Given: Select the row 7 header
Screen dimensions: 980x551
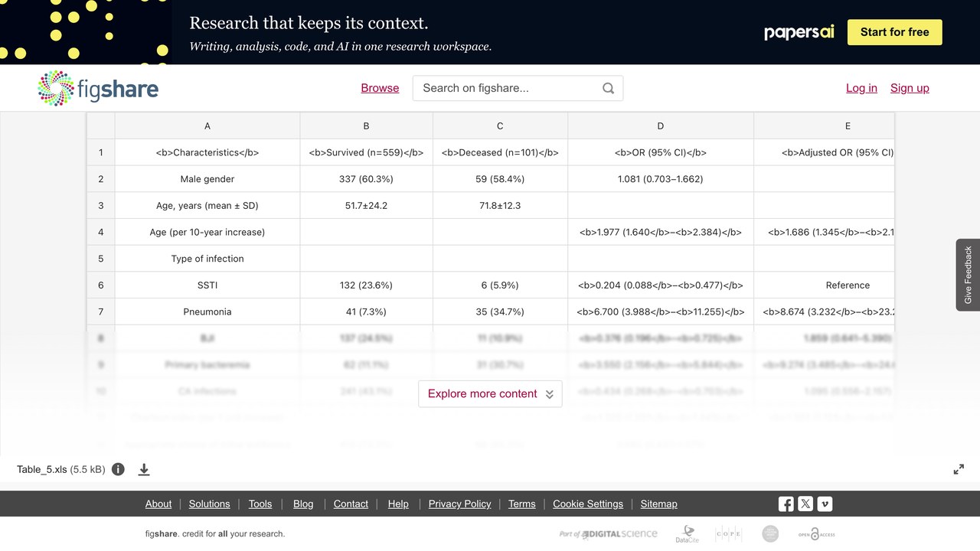Looking at the screenshot, I should [x=100, y=311].
